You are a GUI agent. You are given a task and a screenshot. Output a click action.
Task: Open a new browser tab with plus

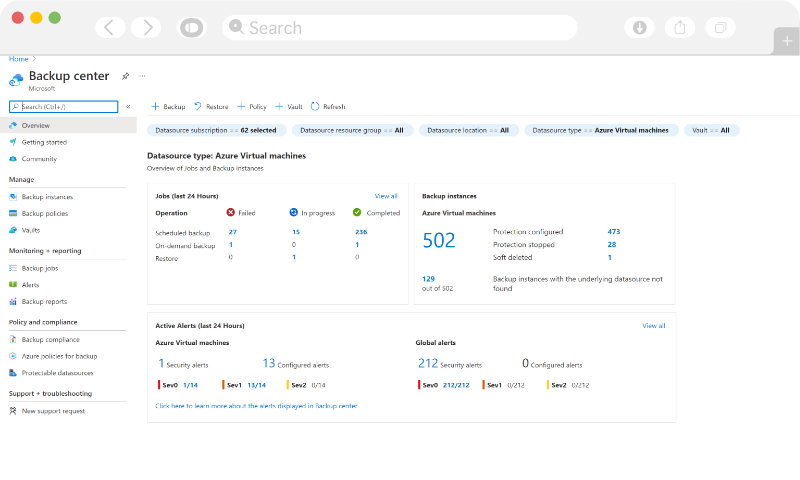tap(786, 40)
